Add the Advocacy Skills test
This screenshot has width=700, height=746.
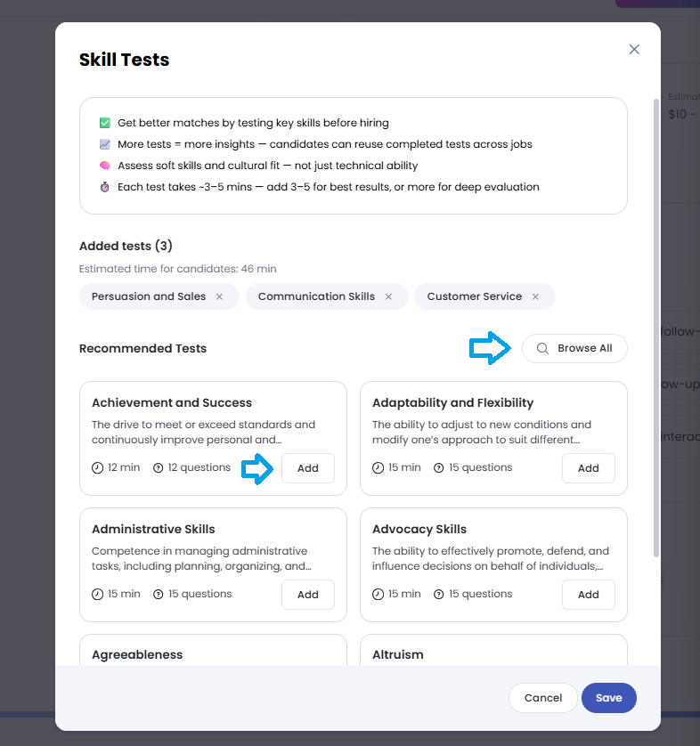tap(588, 595)
